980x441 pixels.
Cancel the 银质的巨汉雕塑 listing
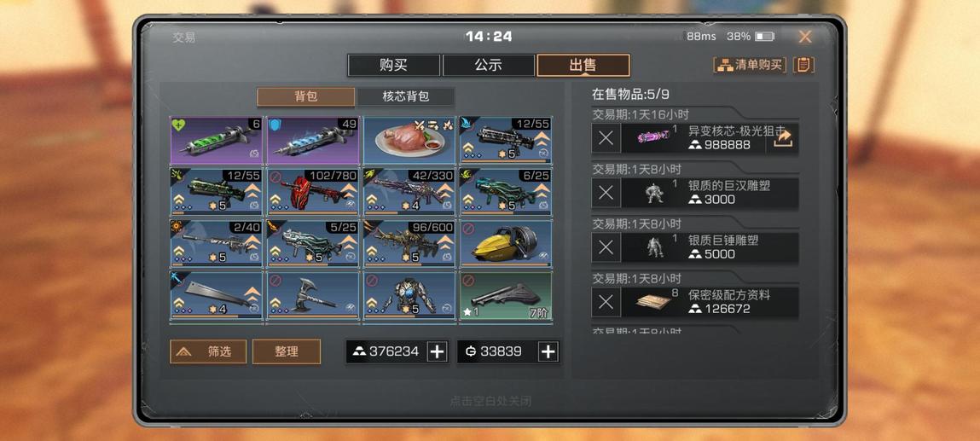[x=606, y=193]
